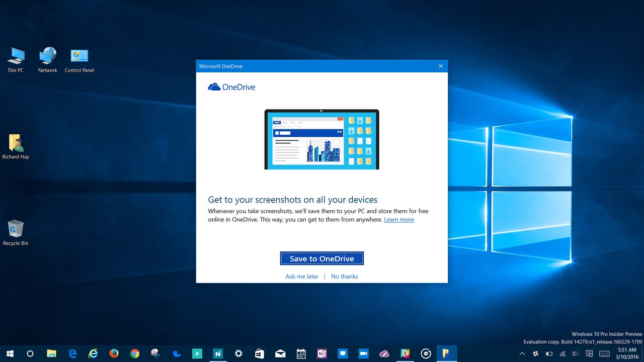The width and height of the screenshot is (644, 362).
Task: Open the Learn more link
Action: (398, 219)
